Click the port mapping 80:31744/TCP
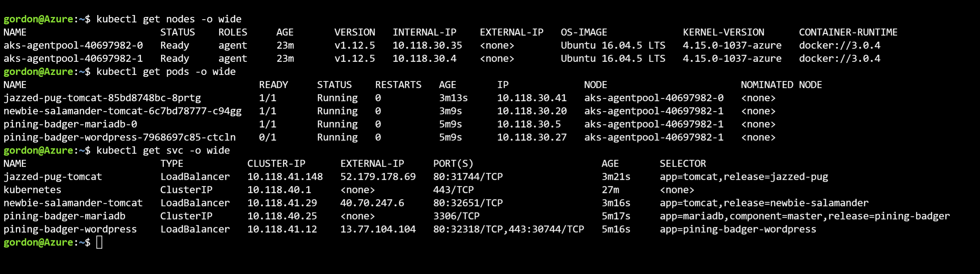The height and width of the screenshot is (274, 980). (x=468, y=177)
